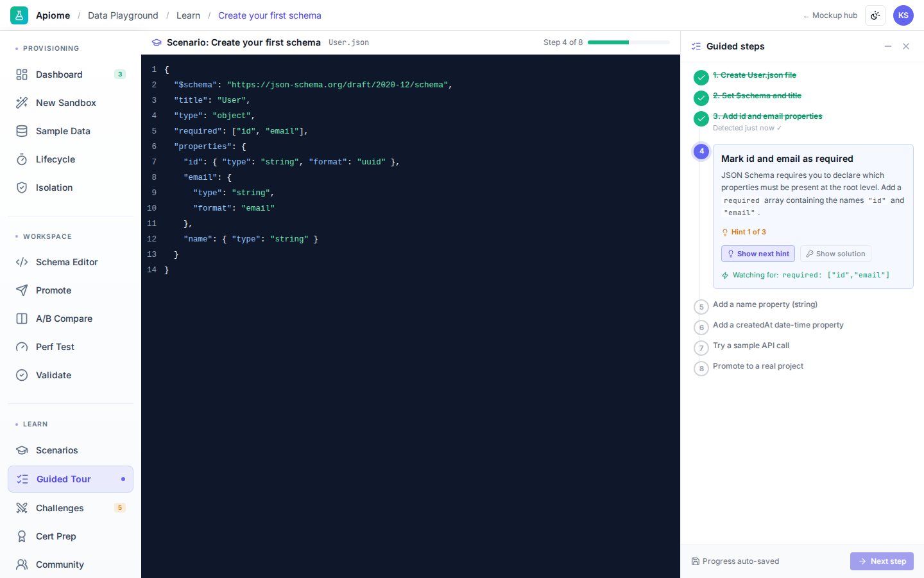Viewport: 924px width, 578px height.
Task: Select step 7 Try a sample API call
Action: (x=751, y=346)
